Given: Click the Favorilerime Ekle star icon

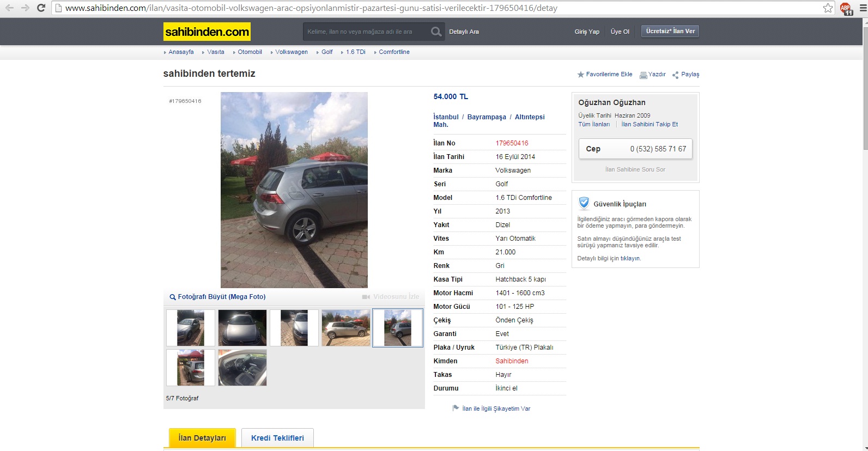Looking at the screenshot, I should [580, 75].
